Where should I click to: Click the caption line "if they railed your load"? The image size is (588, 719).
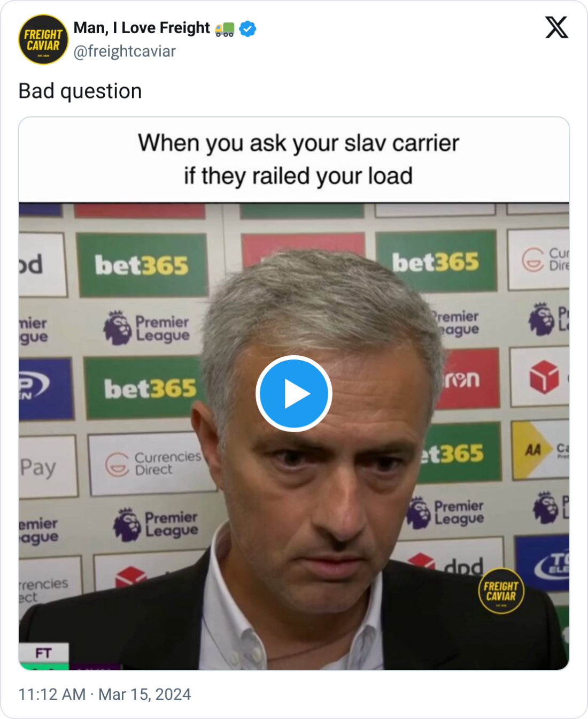tap(298, 176)
